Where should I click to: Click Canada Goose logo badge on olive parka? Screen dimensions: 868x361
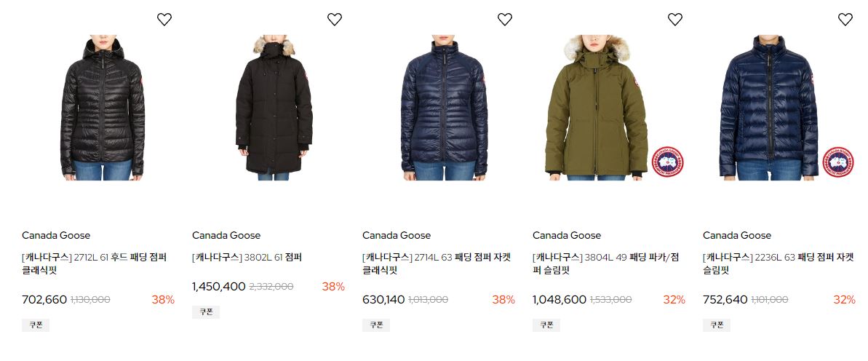click(x=667, y=162)
